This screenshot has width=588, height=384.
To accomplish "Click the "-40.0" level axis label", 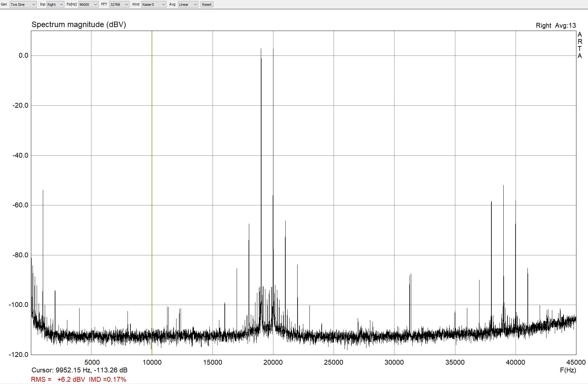I will (20, 155).
